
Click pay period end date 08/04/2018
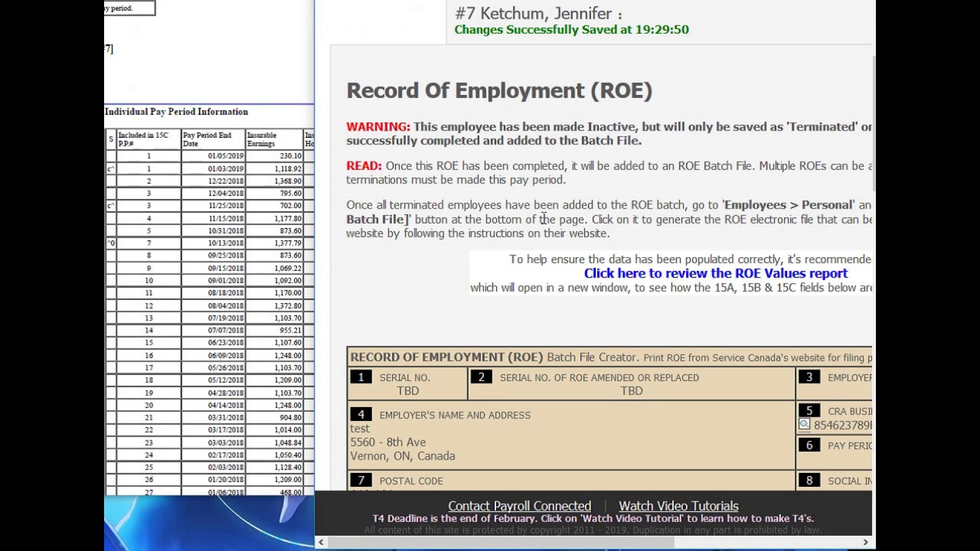click(x=225, y=306)
